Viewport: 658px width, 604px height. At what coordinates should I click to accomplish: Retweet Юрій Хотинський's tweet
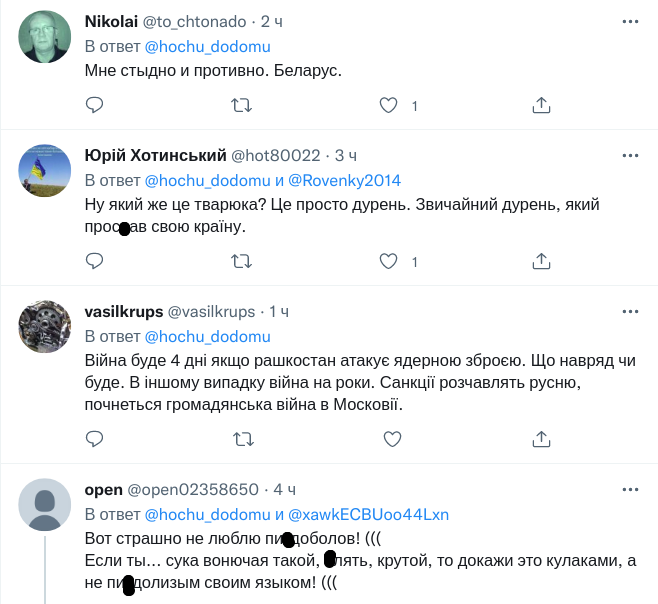point(242,261)
